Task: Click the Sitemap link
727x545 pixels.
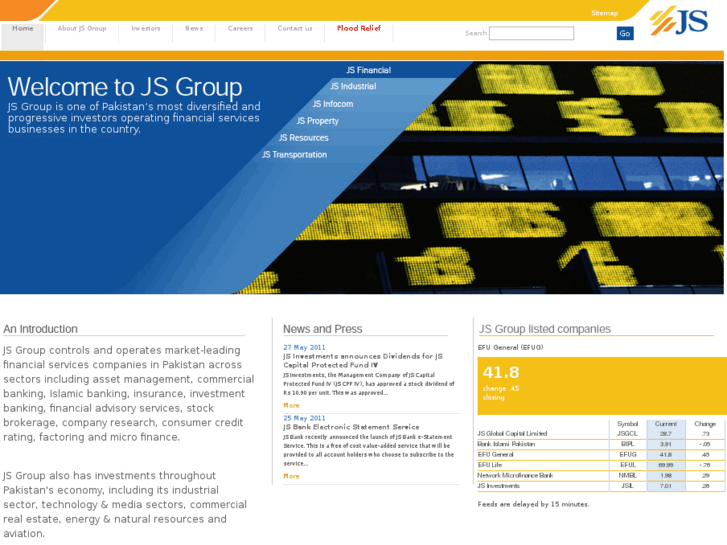Action: pos(604,13)
